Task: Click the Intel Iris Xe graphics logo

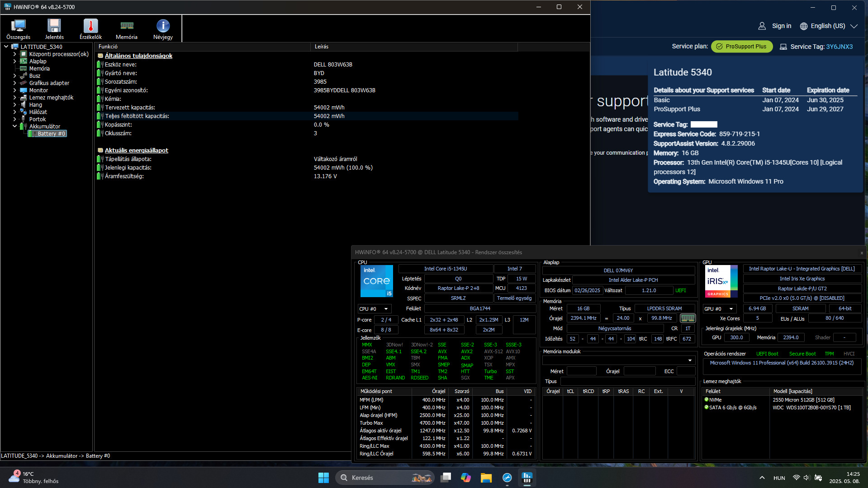Action: [721, 281]
